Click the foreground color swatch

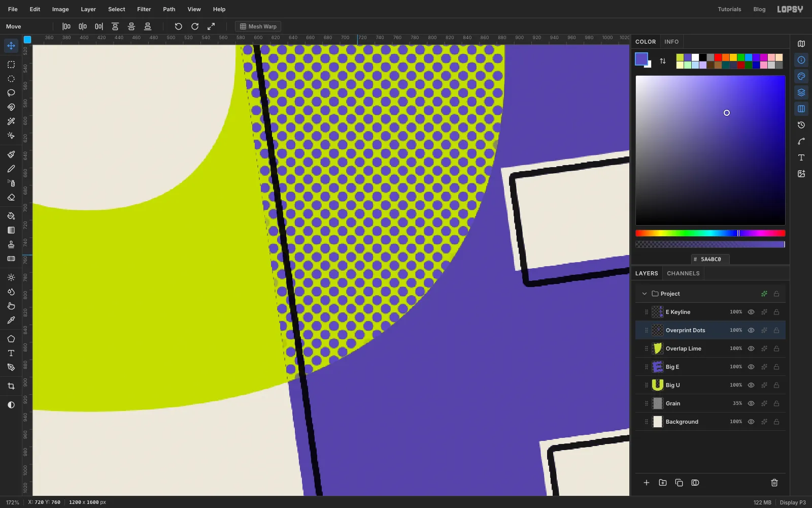pos(641,59)
